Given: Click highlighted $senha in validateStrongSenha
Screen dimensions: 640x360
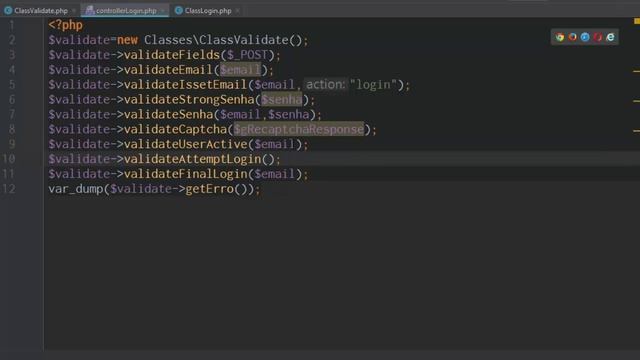Looking at the screenshot, I should tap(282, 100).
